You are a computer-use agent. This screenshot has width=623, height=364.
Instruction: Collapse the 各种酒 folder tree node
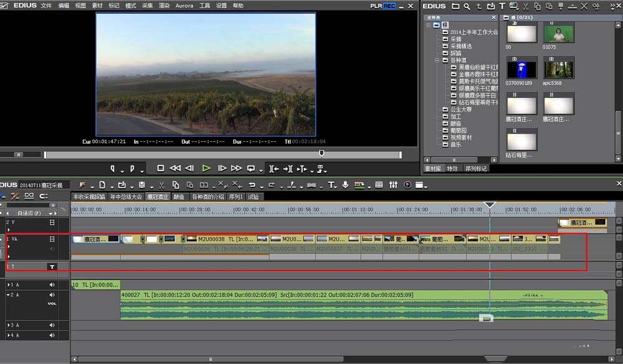click(437, 60)
